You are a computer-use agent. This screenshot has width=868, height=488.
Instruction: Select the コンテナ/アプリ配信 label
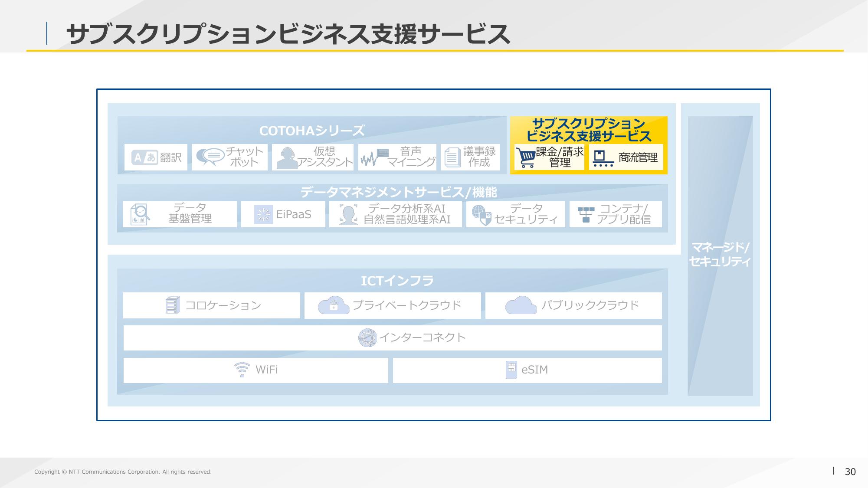[624, 214]
